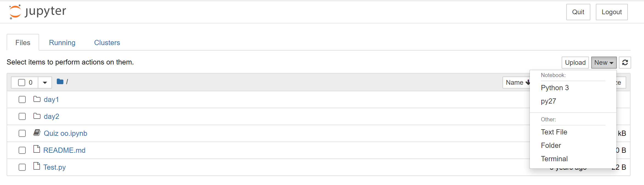Screen dimensions: 644x185
Task: Click the file icon next to README.md
Action: (x=37, y=150)
